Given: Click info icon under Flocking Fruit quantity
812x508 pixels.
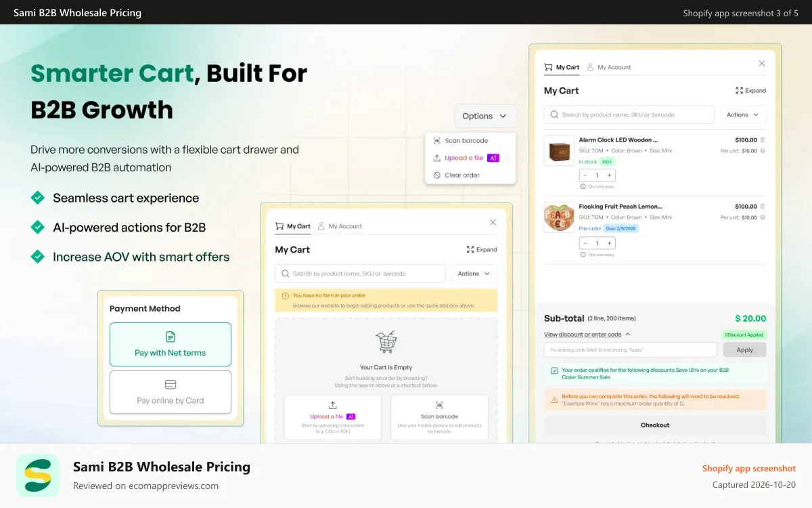Looking at the screenshot, I should click(x=583, y=255).
